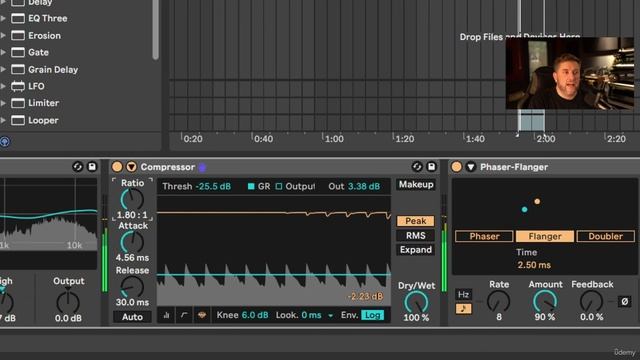This screenshot has height=360, width=640.
Task: Toggle Env Log envelope mode
Action: click(372, 315)
